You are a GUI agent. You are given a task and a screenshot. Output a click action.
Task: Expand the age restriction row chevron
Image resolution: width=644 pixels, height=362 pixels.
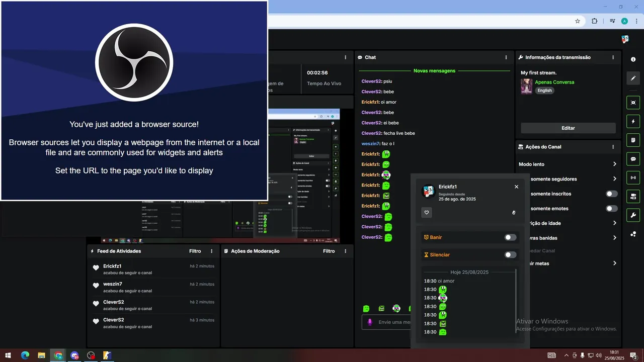click(x=615, y=223)
